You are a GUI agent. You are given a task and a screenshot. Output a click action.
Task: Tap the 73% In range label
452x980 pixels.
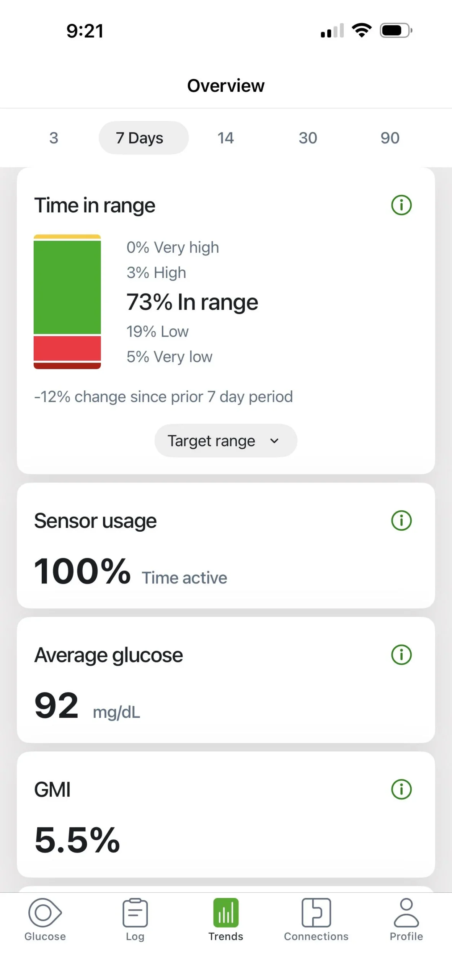pos(192,302)
